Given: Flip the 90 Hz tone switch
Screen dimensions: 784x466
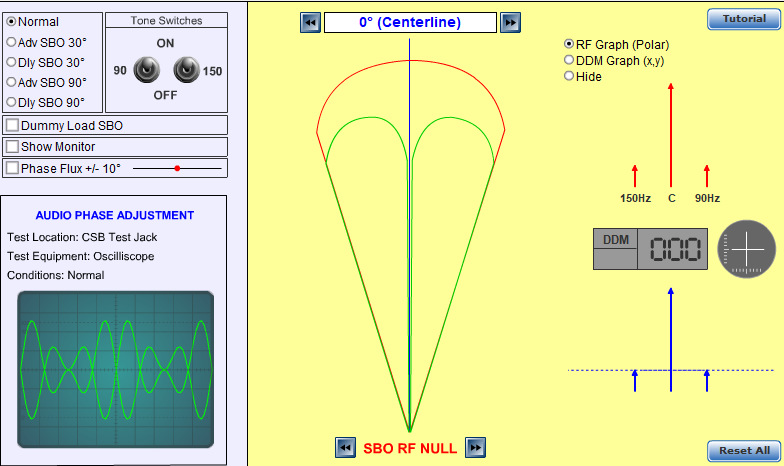Looking at the screenshot, I should coord(146,70).
